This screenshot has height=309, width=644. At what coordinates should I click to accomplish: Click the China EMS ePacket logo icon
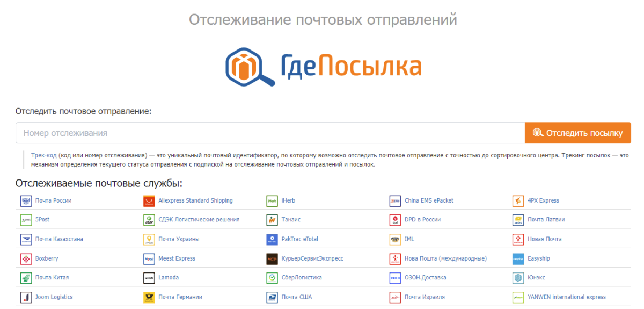click(396, 201)
